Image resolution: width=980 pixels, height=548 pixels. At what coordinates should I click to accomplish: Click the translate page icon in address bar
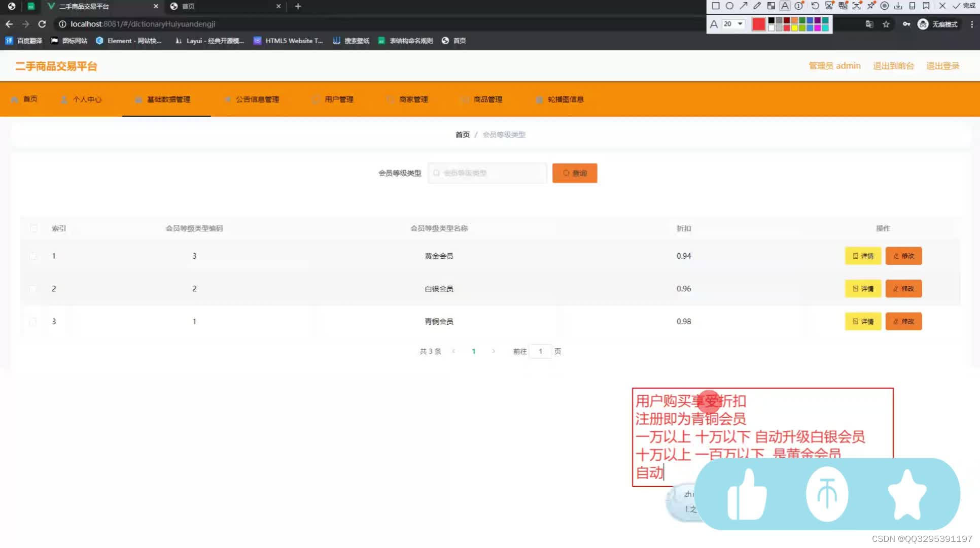[x=869, y=24]
